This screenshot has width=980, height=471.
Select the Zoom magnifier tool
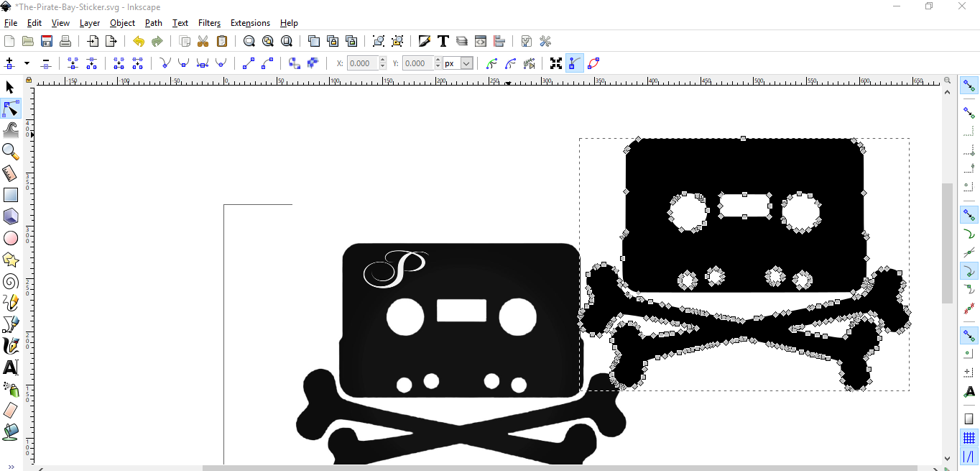tap(10, 152)
